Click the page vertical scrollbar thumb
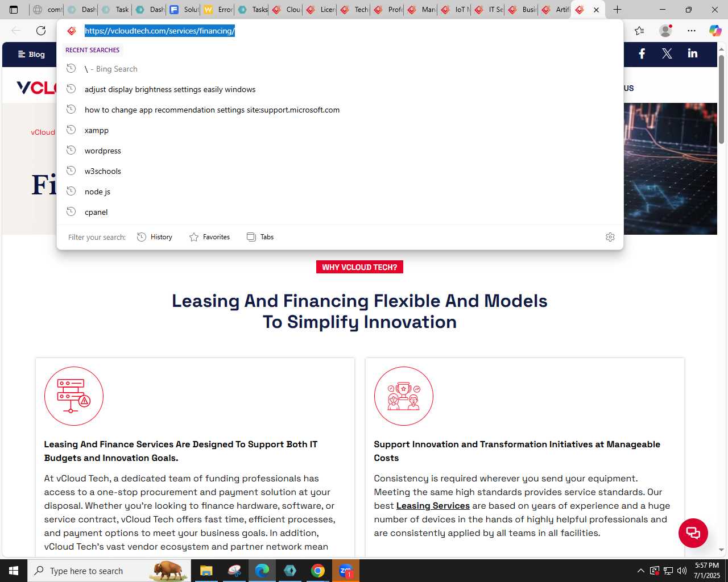 pos(721,99)
